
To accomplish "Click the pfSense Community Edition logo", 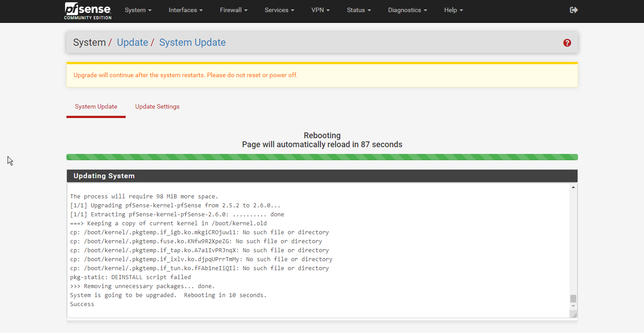I will pos(88,11).
